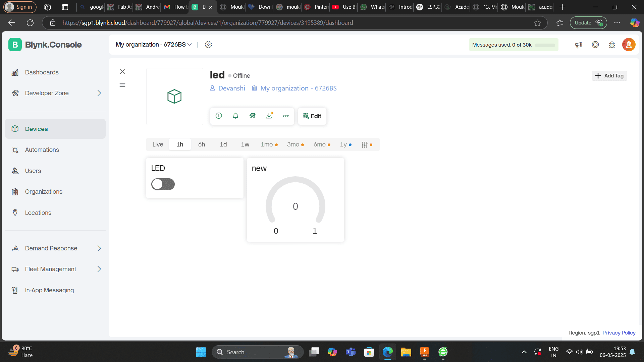Open the Copilot icon in browser

(635, 23)
